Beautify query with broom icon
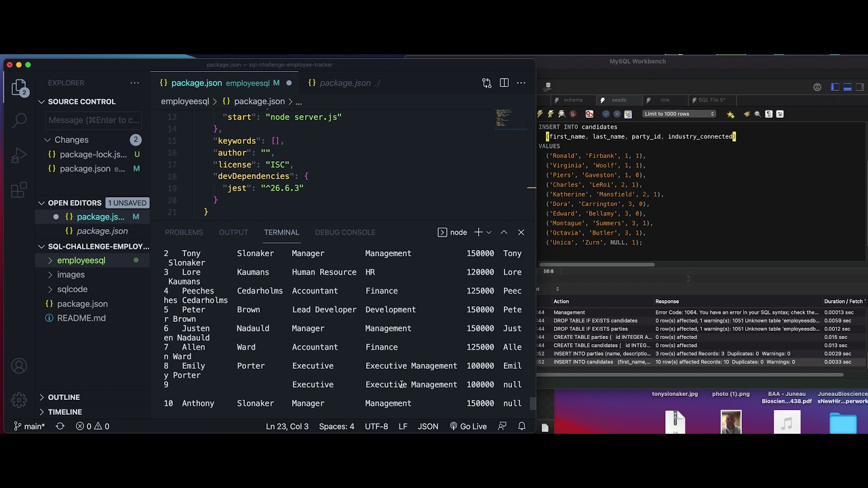The width and height of the screenshot is (868, 488). click(x=747, y=114)
